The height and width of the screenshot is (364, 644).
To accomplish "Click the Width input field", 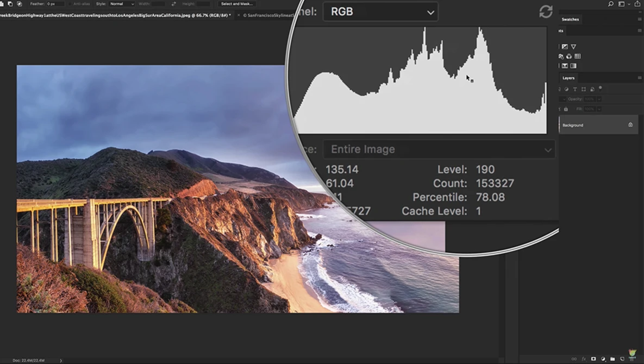I will click(x=159, y=4).
